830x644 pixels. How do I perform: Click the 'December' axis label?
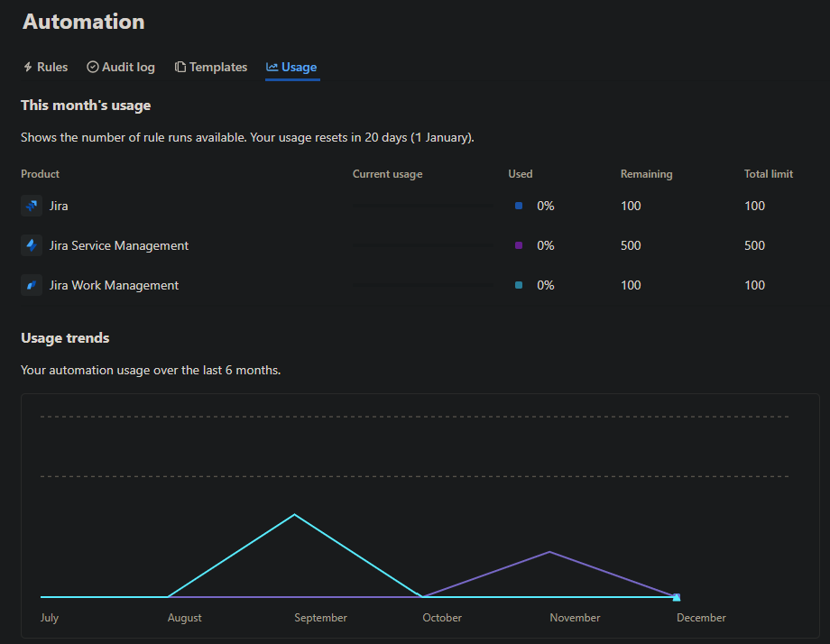tap(701, 618)
